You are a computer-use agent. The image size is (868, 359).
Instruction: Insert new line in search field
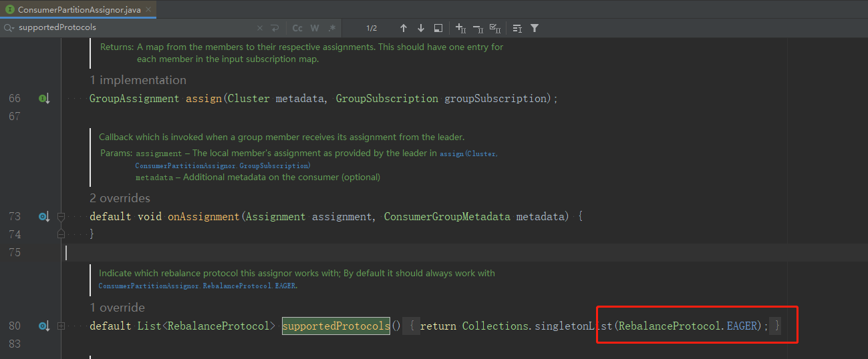coord(275,28)
